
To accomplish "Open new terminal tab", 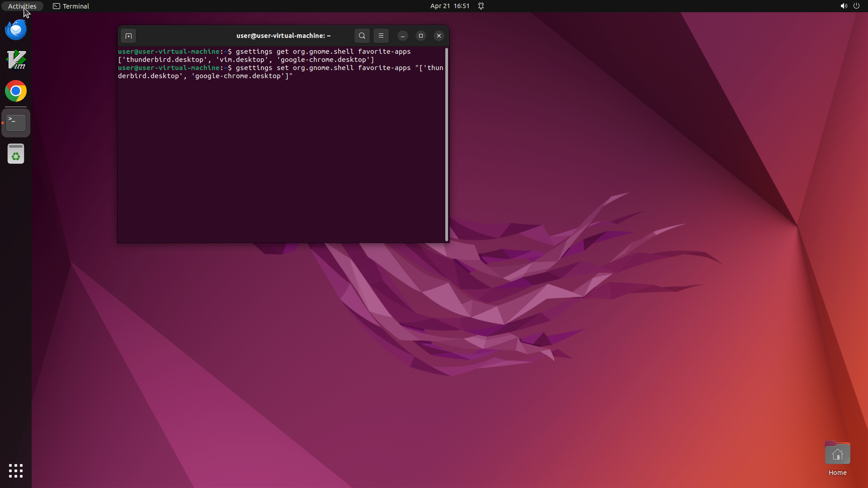I will tap(128, 36).
